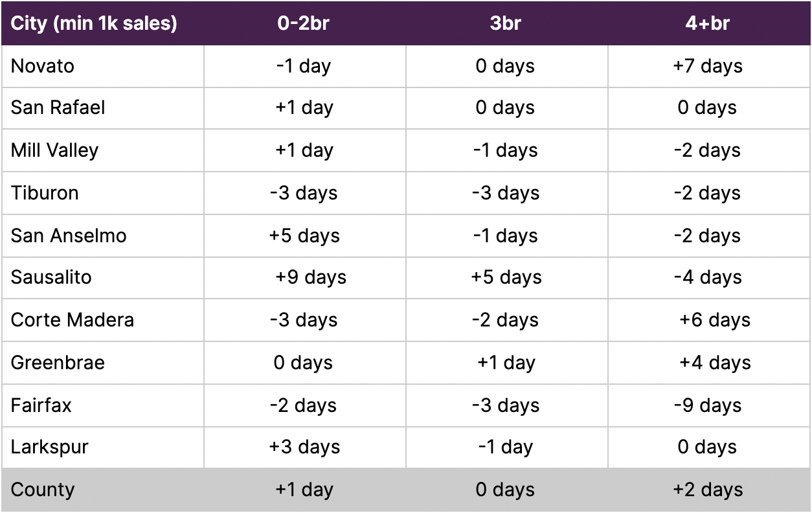Click the Larkspur row label
The image size is (812, 513).
point(49,448)
